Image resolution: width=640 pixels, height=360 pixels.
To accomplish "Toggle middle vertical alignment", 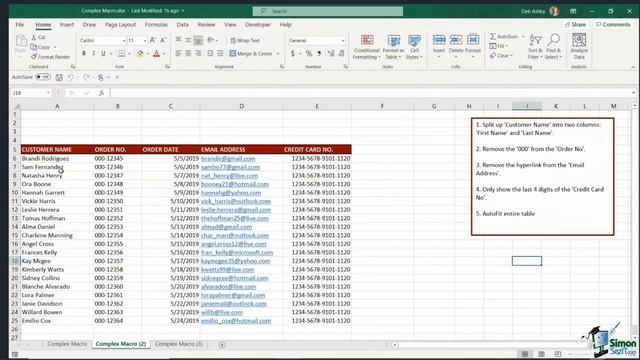I will coord(188,40).
